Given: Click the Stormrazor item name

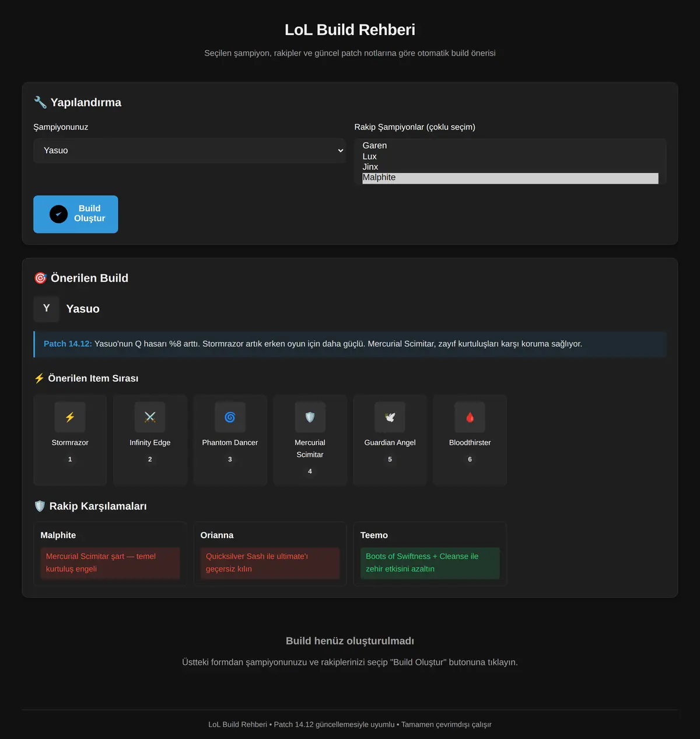Looking at the screenshot, I should coord(70,442).
